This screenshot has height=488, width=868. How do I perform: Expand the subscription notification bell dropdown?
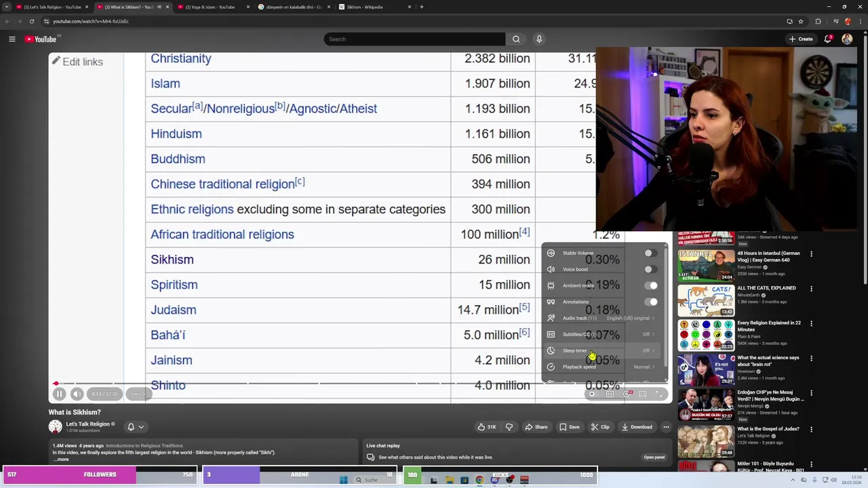[x=135, y=427]
